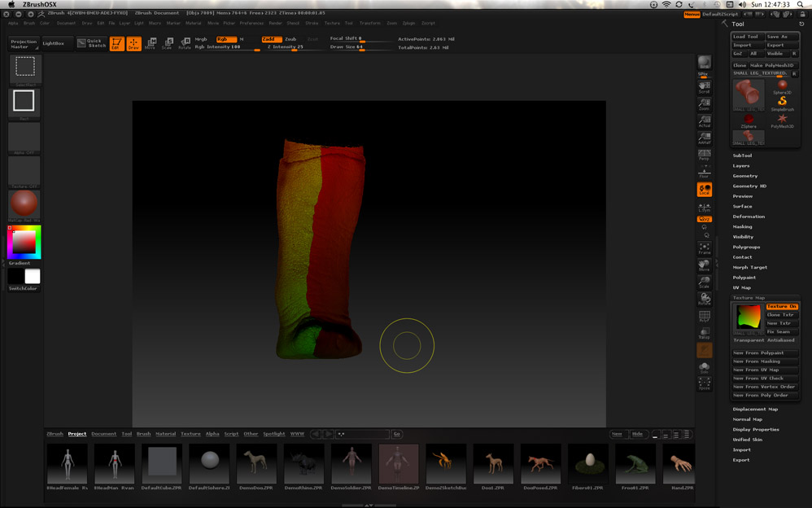Open the MatCap Red Wax material picker
This screenshot has height=508, width=812.
pos(24,206)
